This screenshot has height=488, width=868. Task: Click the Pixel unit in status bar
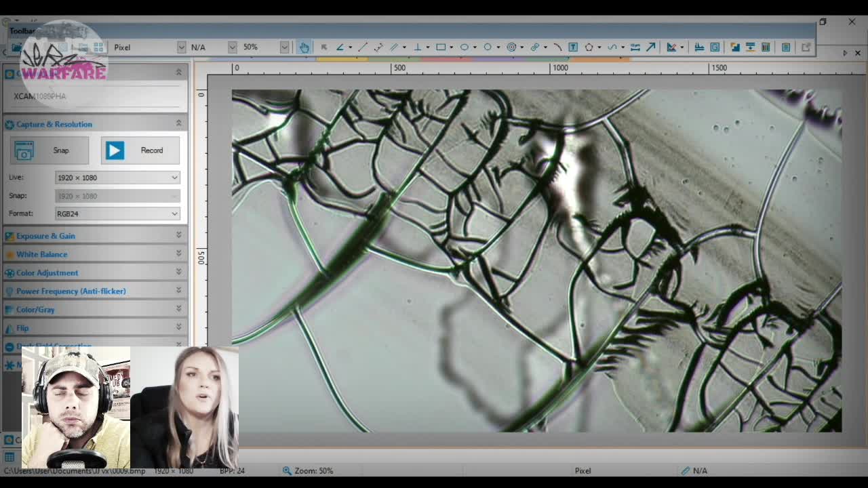pyautogui.click(x=583, y=470)
